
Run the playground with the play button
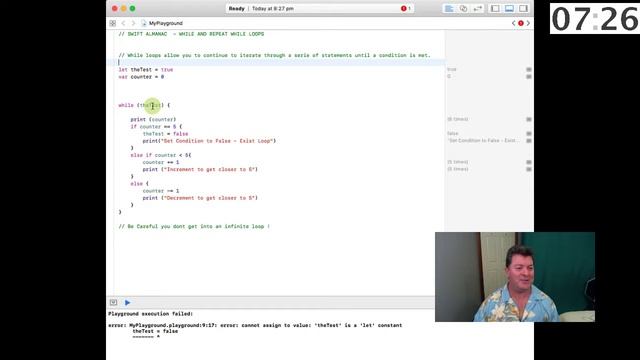tap(127, 302)
